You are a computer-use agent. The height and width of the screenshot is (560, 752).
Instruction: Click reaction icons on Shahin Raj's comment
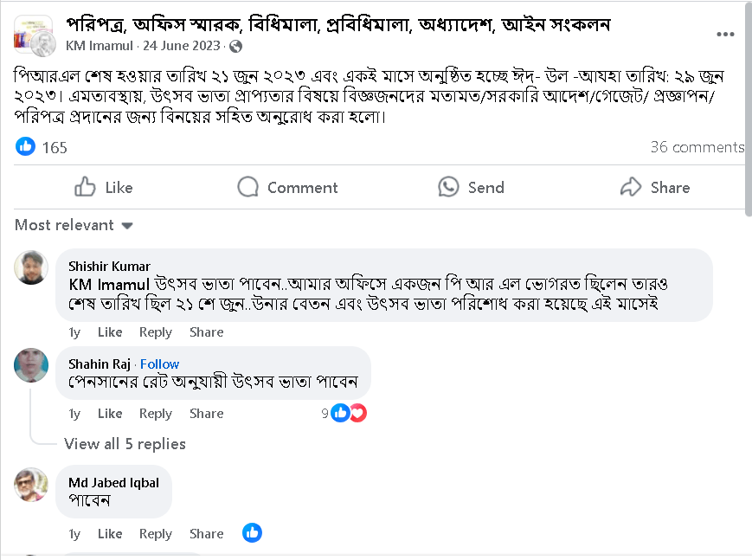click(x=348, y=414)
